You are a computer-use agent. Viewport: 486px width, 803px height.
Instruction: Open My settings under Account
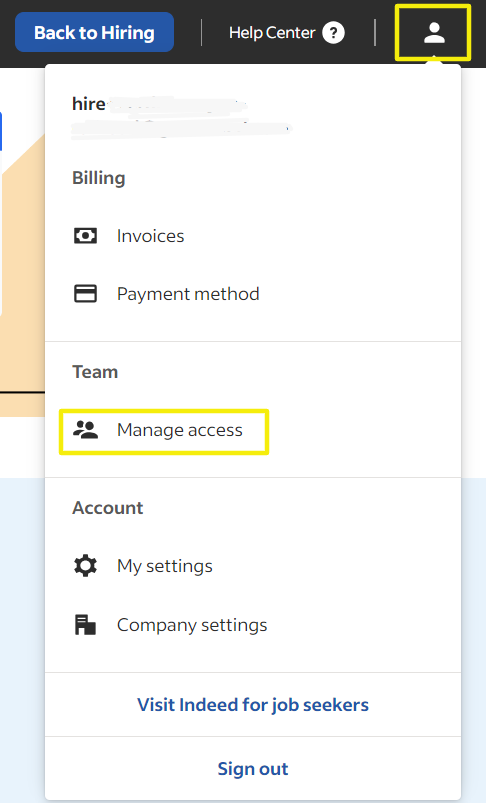(x=164, y=566)
